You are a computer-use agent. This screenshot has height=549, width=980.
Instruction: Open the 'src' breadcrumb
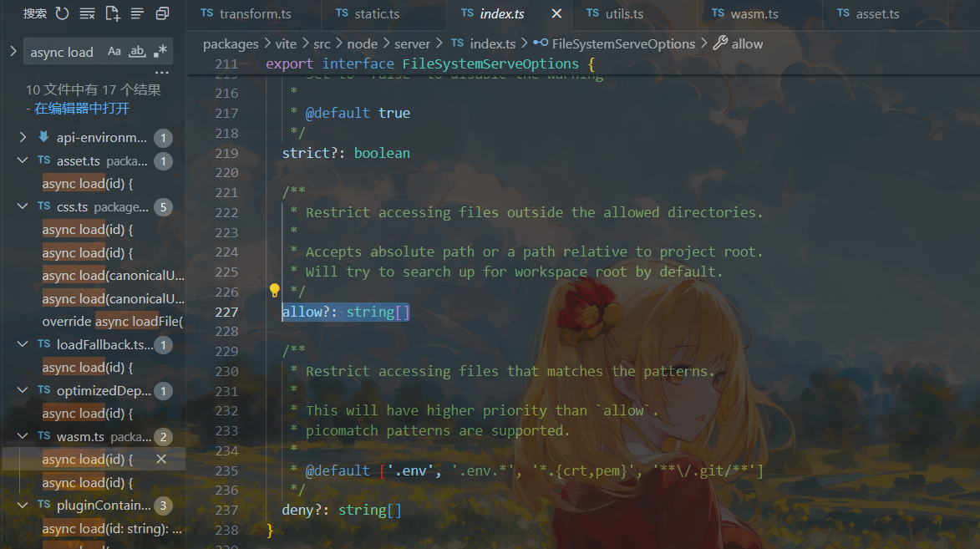[322, 43]
